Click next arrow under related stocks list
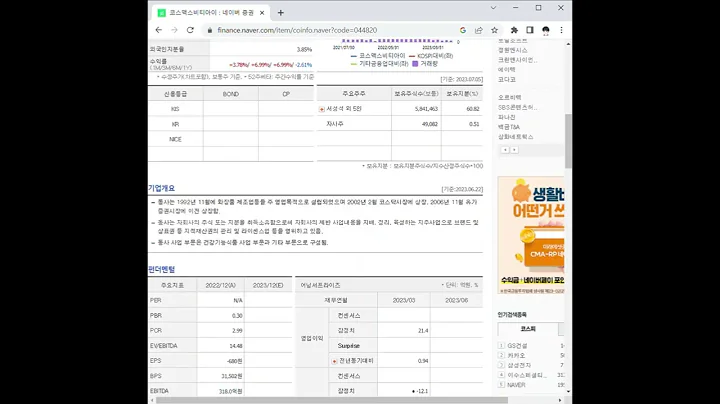Image resolution: width=720 pixels, height=404 pixels. (x=514, y=150)
